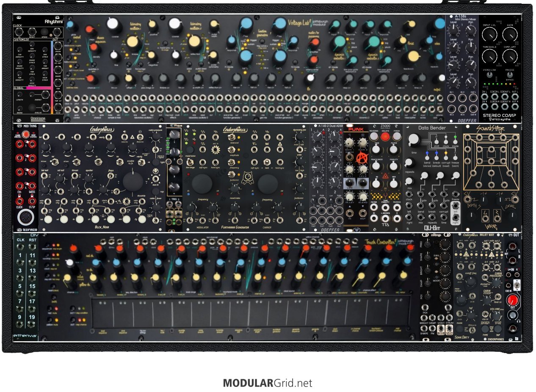536x392 pixels.
Task: Push the lit red DELAYS button
Action: 385,136
